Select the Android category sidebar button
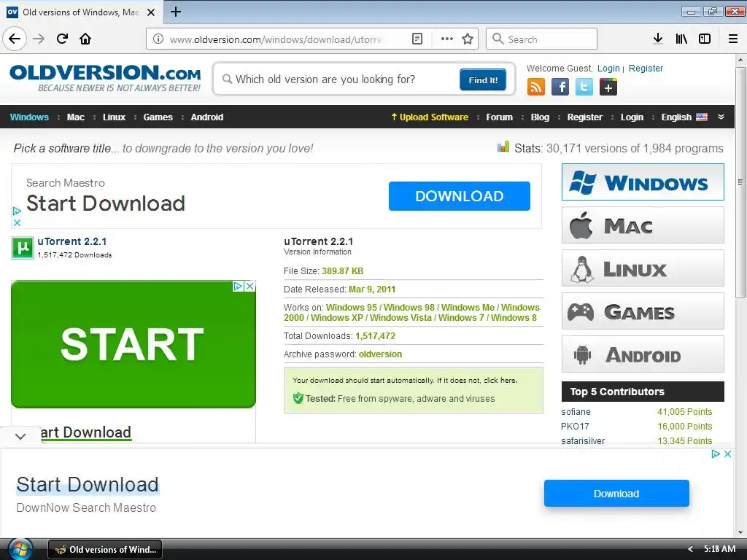Screen dimensions: 747x560 (x=643, y=354)
